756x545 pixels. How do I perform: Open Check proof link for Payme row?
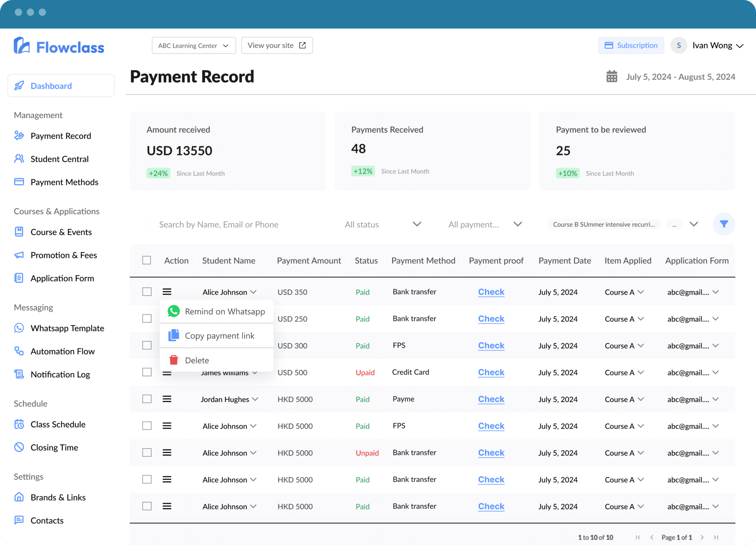[x=491, y=399]
